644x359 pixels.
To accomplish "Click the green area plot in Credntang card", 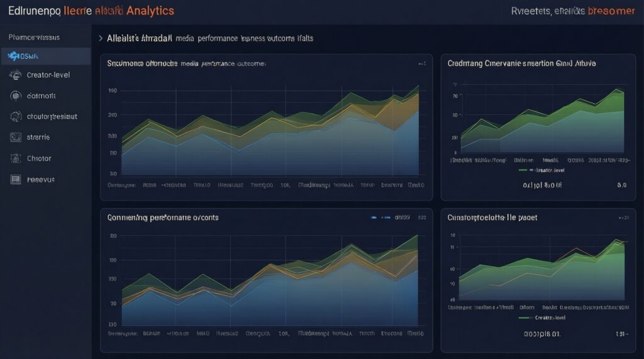I will [542, 120].
